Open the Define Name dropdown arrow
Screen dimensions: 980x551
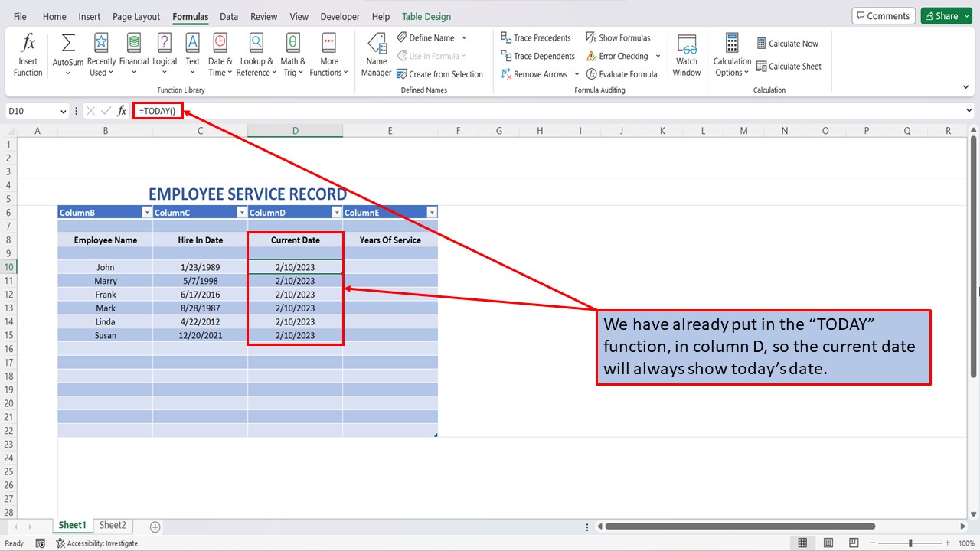[x=462, y=37]
